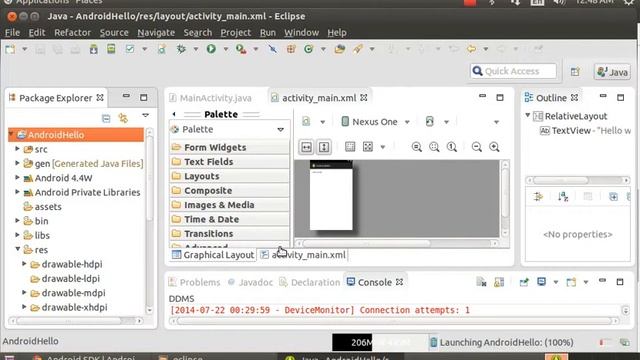
Task: Open the Layouts palette category
Action: [229, 176]
